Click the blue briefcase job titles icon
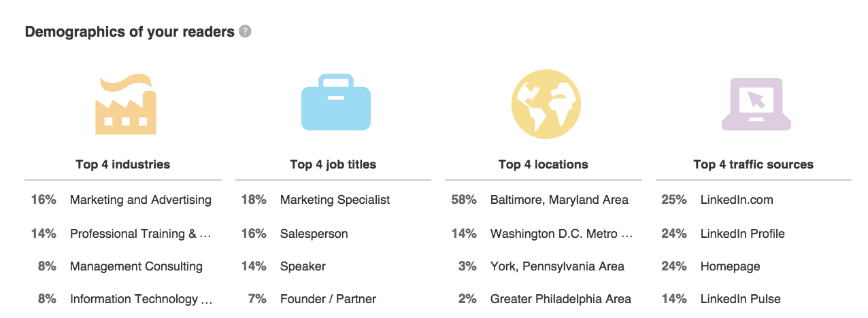Viewport: 868px width, 318px height. coord(336,103)
